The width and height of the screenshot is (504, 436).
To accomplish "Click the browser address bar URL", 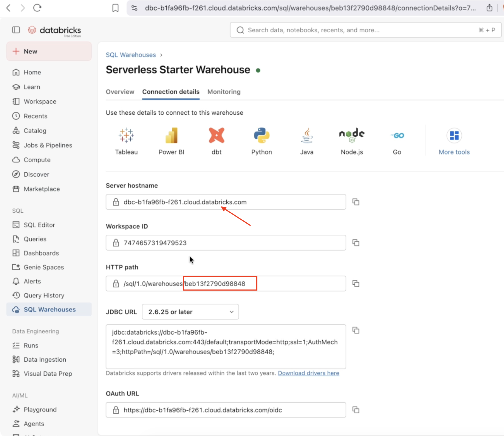I will pos(310,8).
